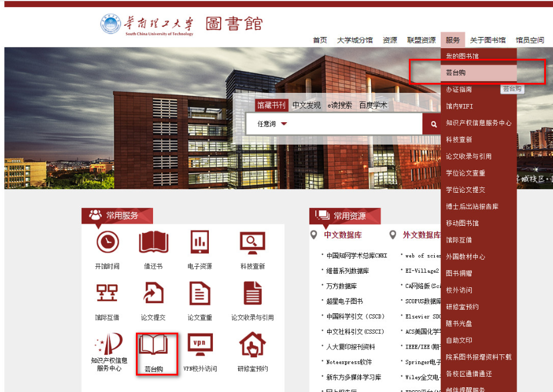Select 校外访问 in the 服务 dropdown

click(x=479, y=290)
